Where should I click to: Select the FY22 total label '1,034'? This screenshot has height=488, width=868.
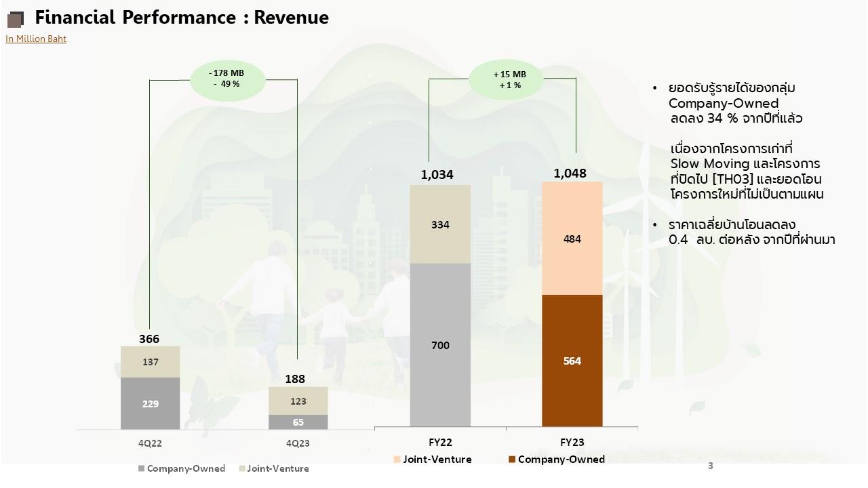[x=437, y=175]
